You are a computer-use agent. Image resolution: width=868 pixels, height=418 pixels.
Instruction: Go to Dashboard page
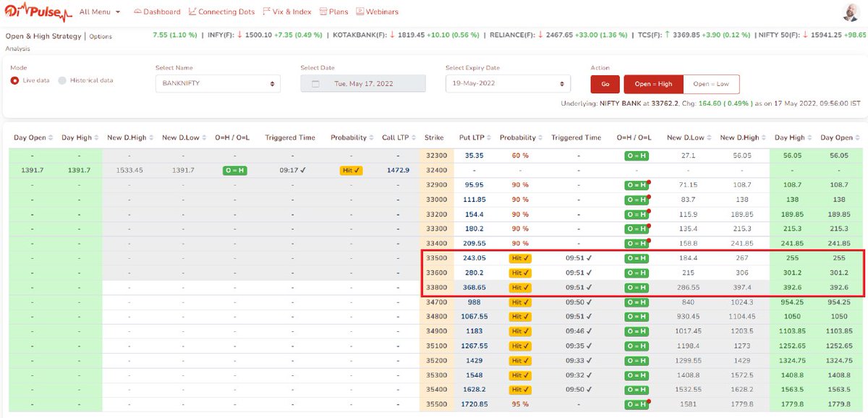pos(158,12)
